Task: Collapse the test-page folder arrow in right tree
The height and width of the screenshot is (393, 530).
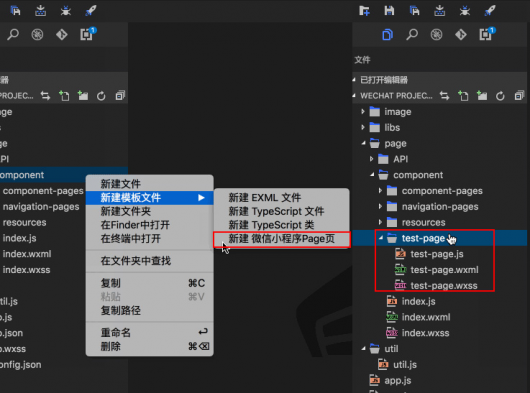Action: tap(381, 238)
